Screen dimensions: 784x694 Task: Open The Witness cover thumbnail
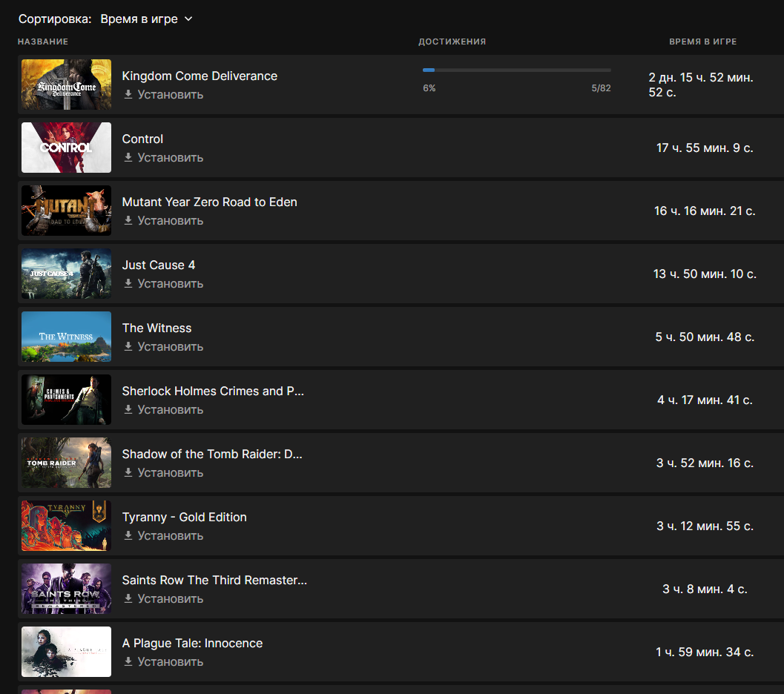pyautogui.click(x=67, y=337)
